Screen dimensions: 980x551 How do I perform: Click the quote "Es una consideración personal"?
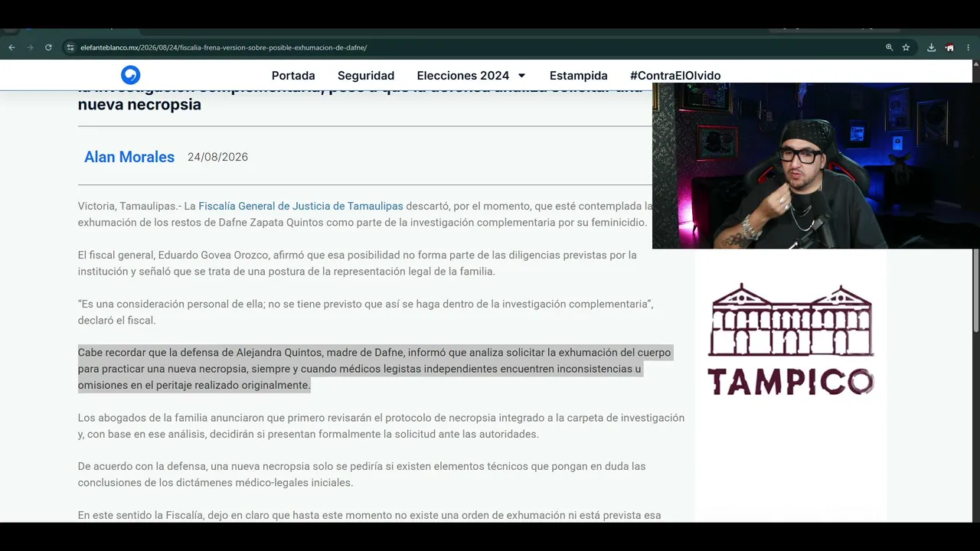[365, 312]
